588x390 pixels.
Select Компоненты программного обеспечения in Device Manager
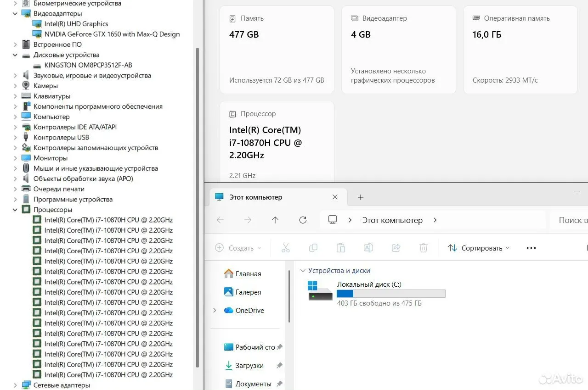pos(98,106)
